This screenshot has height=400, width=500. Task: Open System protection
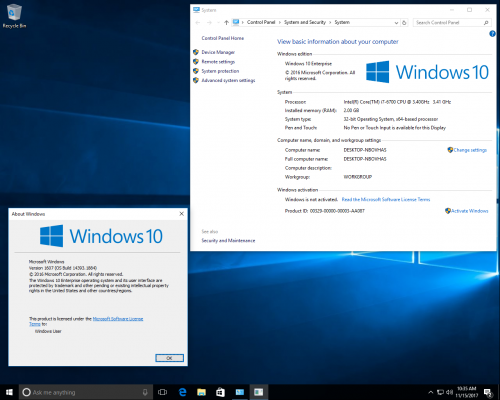click(x=220, y=71)
